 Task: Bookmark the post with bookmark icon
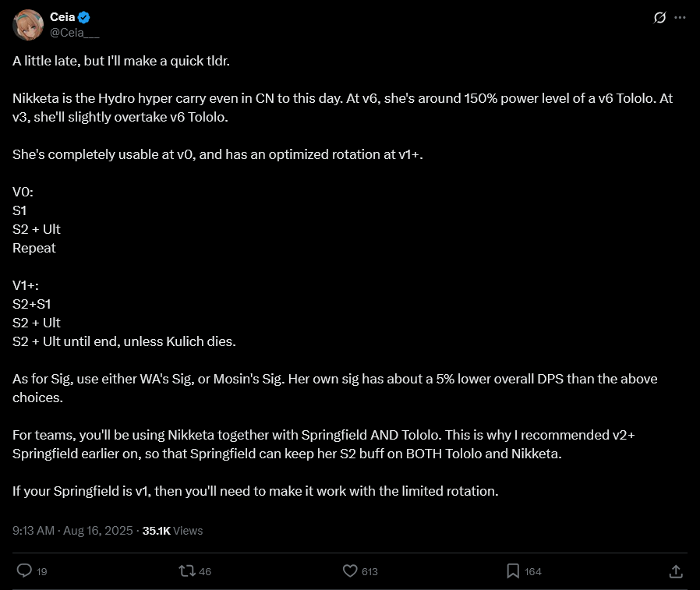coord(513,571)
